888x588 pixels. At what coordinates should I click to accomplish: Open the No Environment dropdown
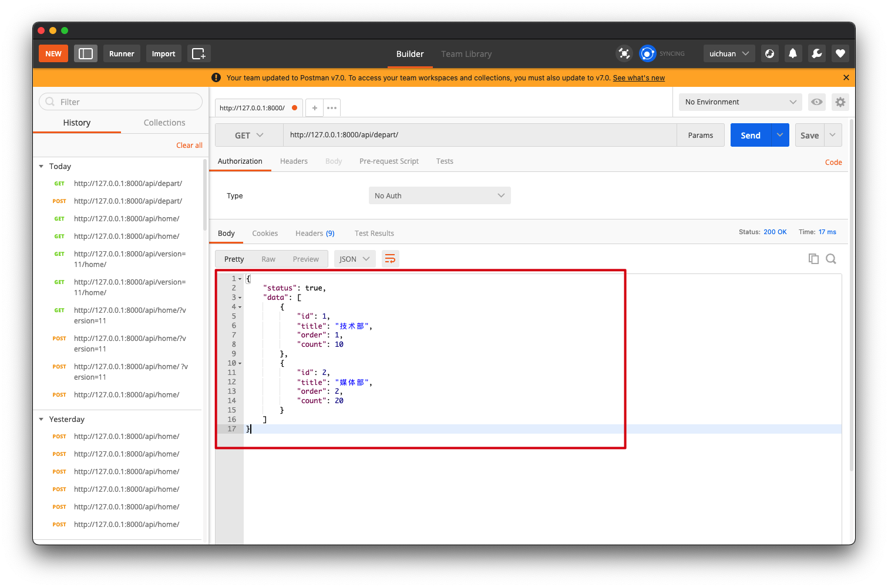pos(741,102)
